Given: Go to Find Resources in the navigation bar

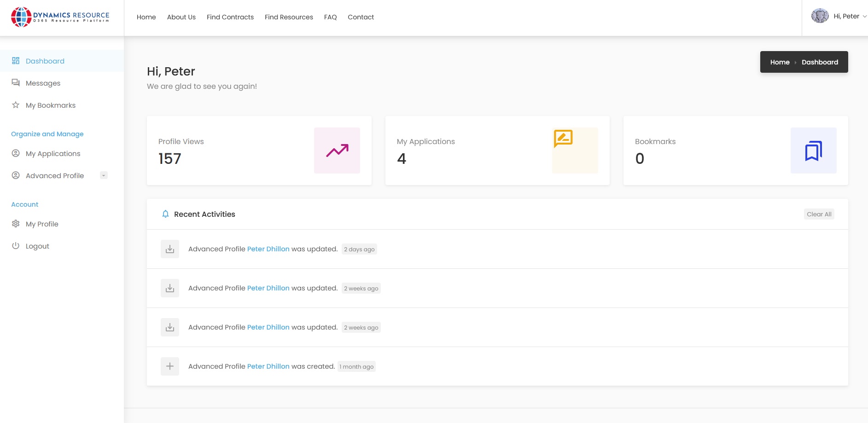Looking at the screenshot, I should click(289, 17).
